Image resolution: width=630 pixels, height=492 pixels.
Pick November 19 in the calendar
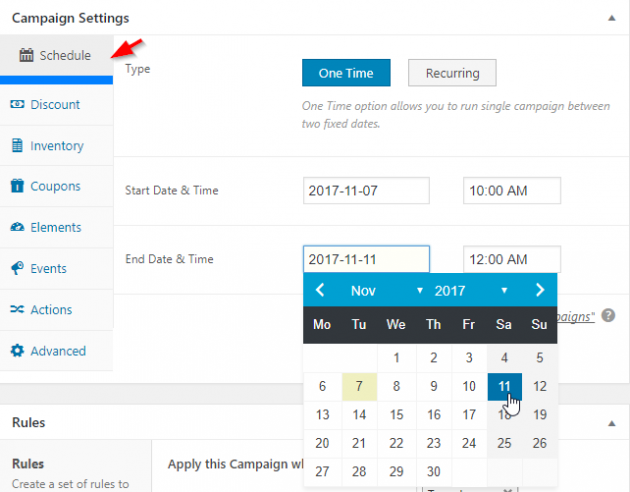click(540, 414)
